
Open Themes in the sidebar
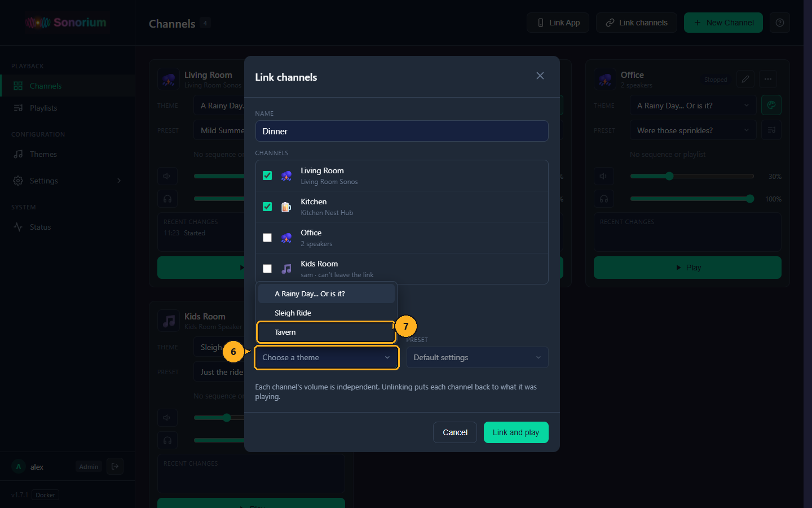pyautogui.click(x=68, y=154)
